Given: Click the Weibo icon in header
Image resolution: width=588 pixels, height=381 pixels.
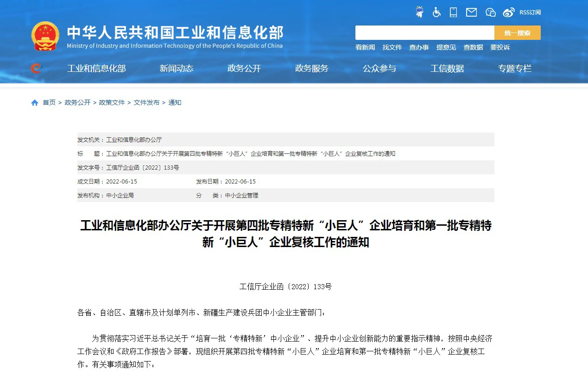Looking at the screenshot, I should click(508, 13).
